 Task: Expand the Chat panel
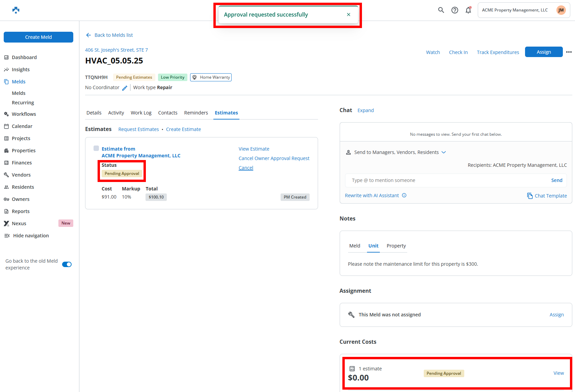click(365, 110)
